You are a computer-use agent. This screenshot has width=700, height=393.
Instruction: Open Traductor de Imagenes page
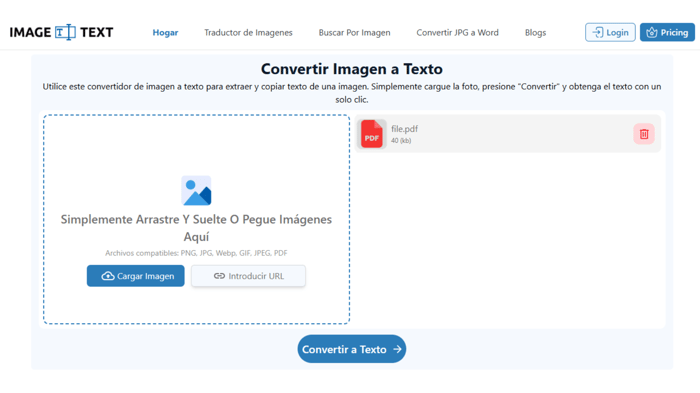[x=248, y=33]
